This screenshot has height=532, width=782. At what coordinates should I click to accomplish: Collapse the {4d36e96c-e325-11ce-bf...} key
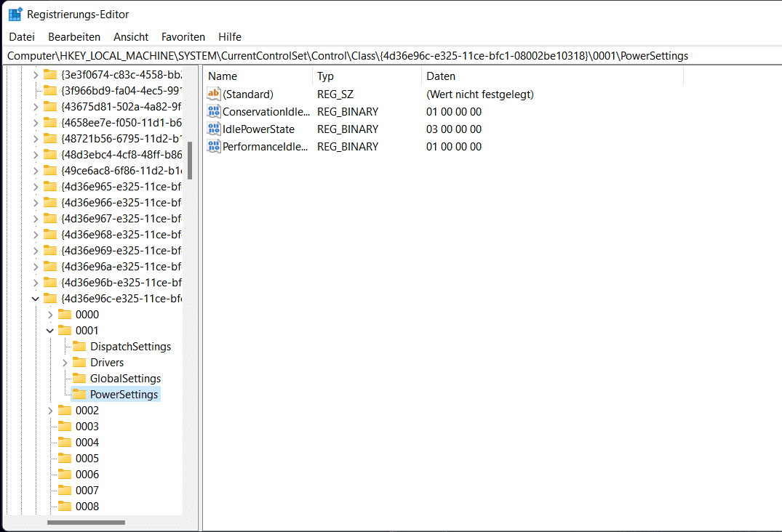pyautogui.click(x=34, y=298)
